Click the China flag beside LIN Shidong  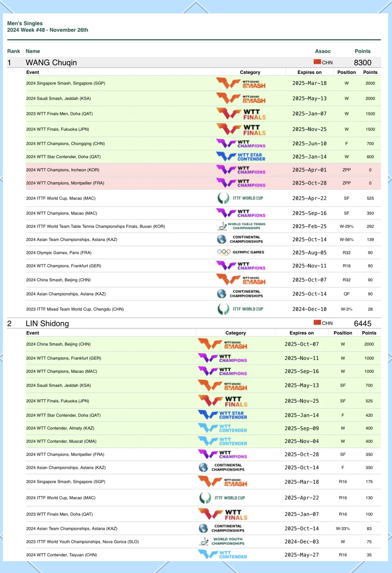pyautogui.click(x=317, y=323)
